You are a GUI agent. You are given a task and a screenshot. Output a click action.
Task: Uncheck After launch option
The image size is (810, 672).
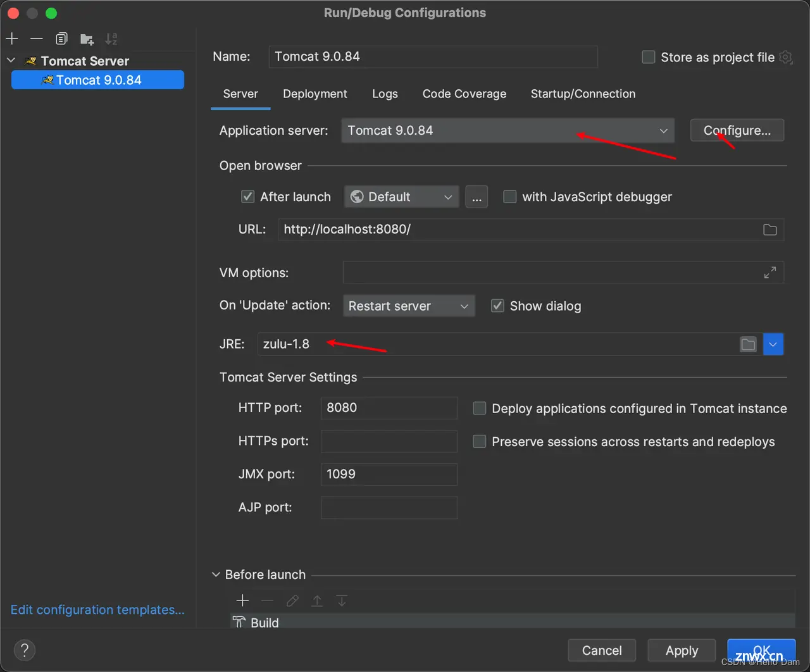click(248, 197)
